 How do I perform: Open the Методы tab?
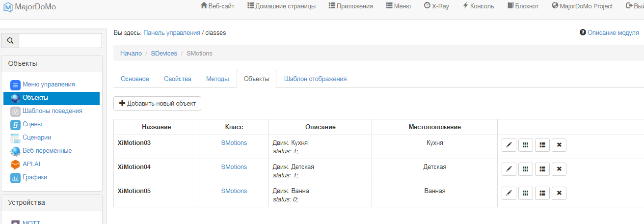tap(217, 79)
